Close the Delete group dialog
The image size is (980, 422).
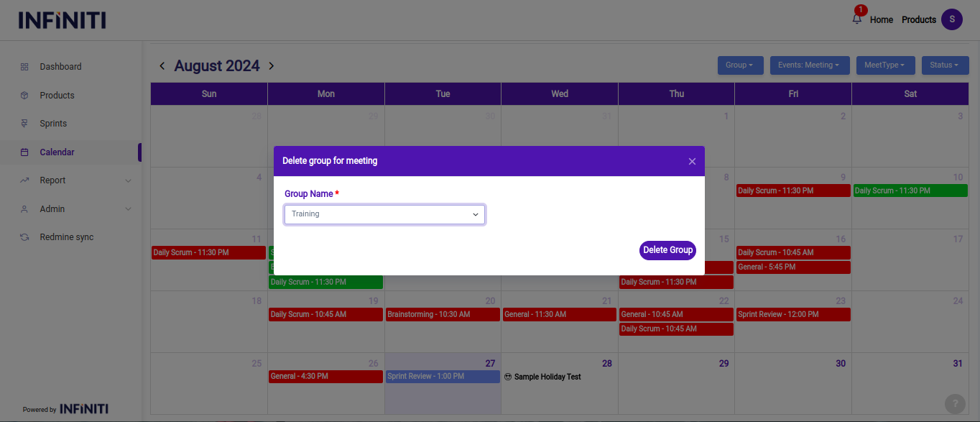point(692,161)
